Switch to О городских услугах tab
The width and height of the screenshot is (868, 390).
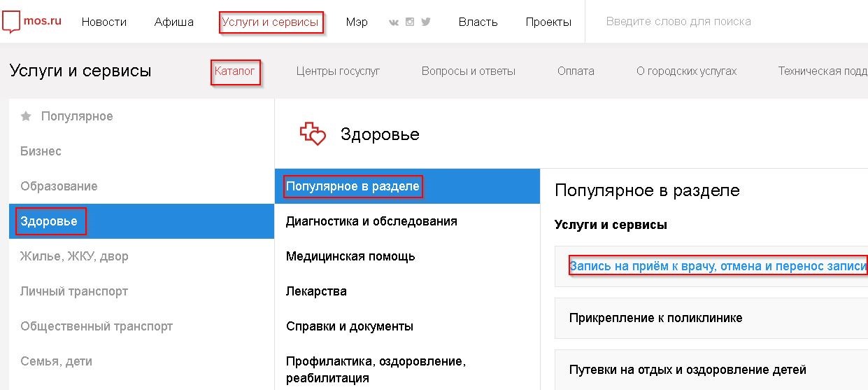point(687,71)
